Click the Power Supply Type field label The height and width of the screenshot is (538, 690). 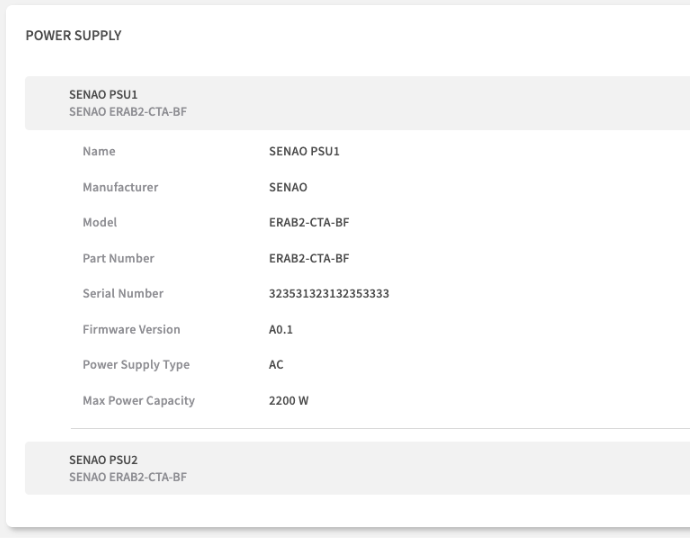136,365
